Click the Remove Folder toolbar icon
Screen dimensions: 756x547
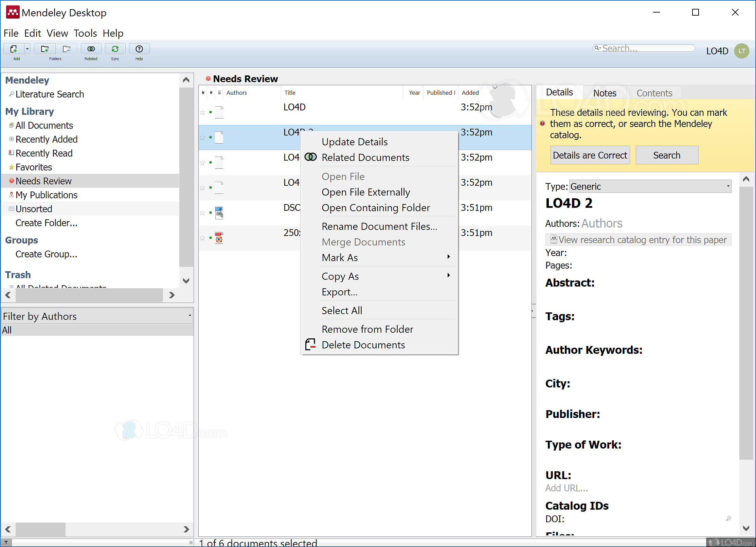67,49
